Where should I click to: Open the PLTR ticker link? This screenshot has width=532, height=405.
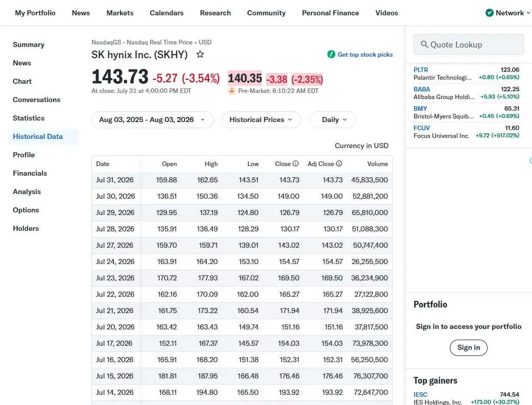pos(421,69)
